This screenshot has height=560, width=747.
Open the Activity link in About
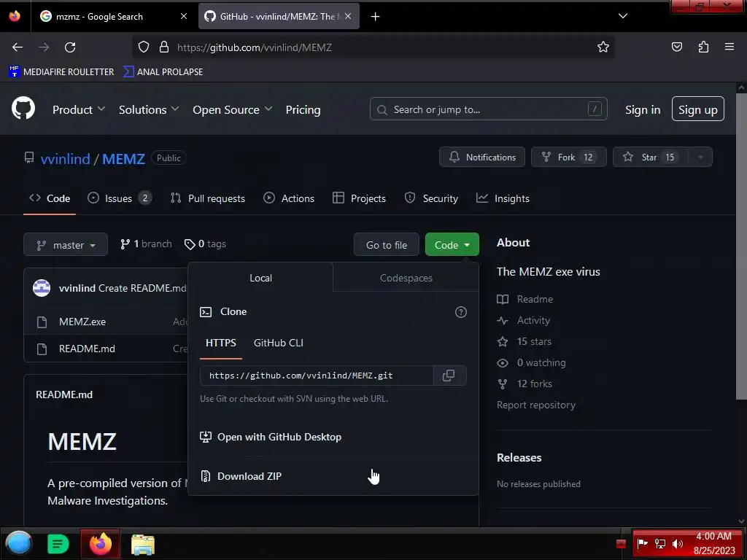point(523,320)
